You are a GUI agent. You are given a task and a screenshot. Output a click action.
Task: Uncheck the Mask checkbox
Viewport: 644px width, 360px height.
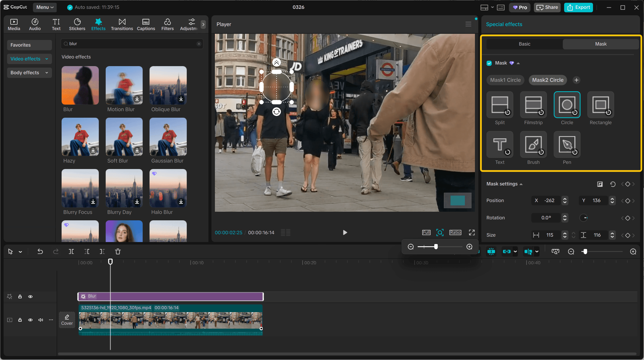(x=489, y=63)
